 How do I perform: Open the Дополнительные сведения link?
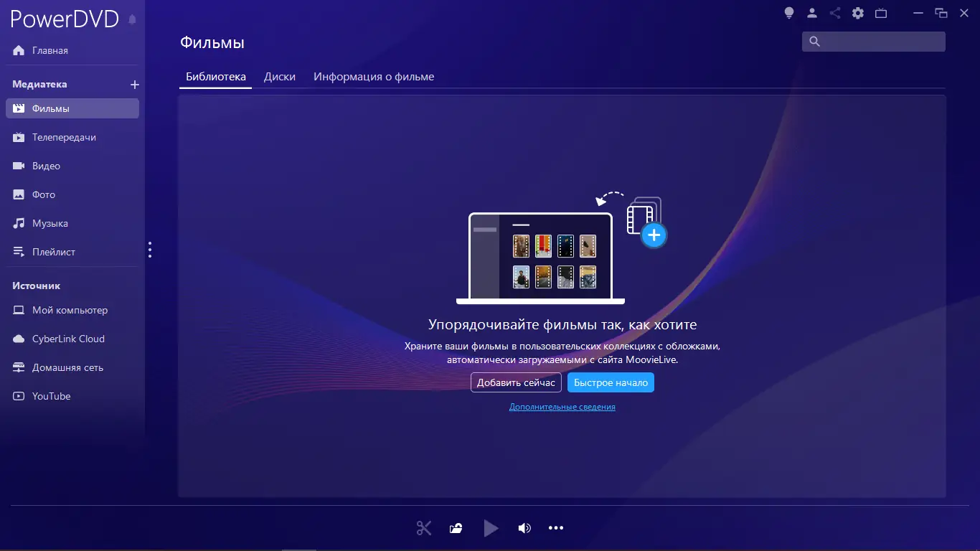[562, 407]
